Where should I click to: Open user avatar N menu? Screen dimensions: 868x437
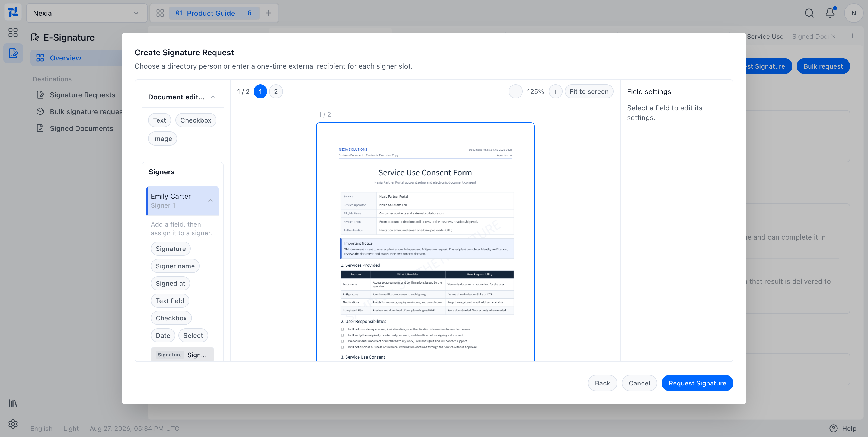(854, 13)
